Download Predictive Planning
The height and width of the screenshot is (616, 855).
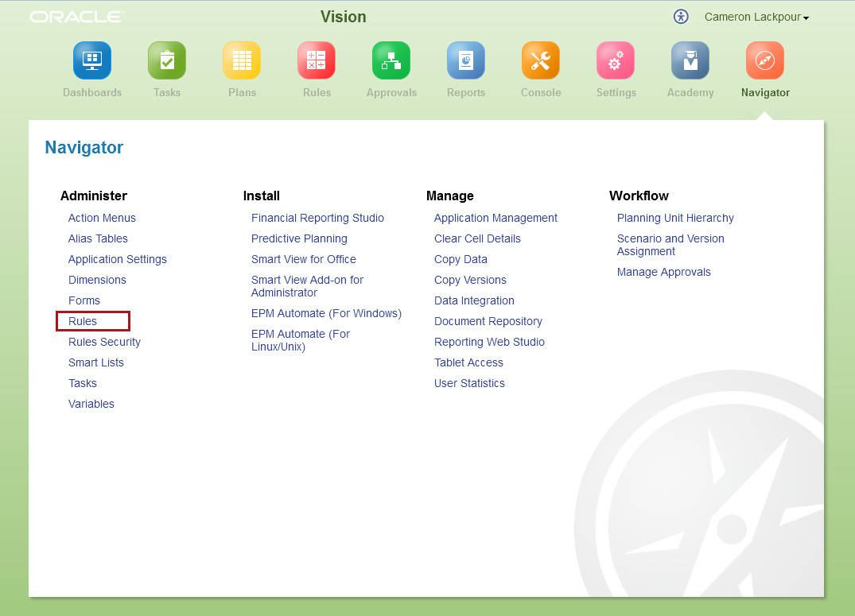pos(299,238)
